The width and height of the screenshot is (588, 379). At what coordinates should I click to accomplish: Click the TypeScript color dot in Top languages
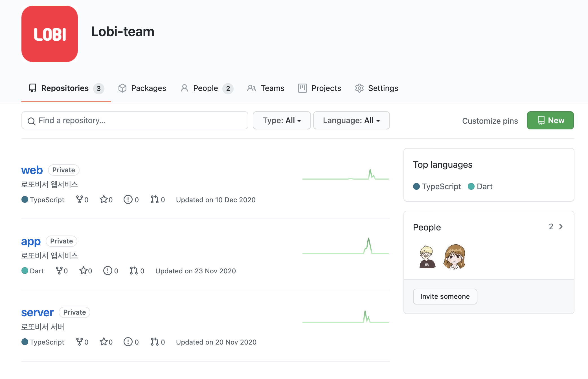(416, 186)
